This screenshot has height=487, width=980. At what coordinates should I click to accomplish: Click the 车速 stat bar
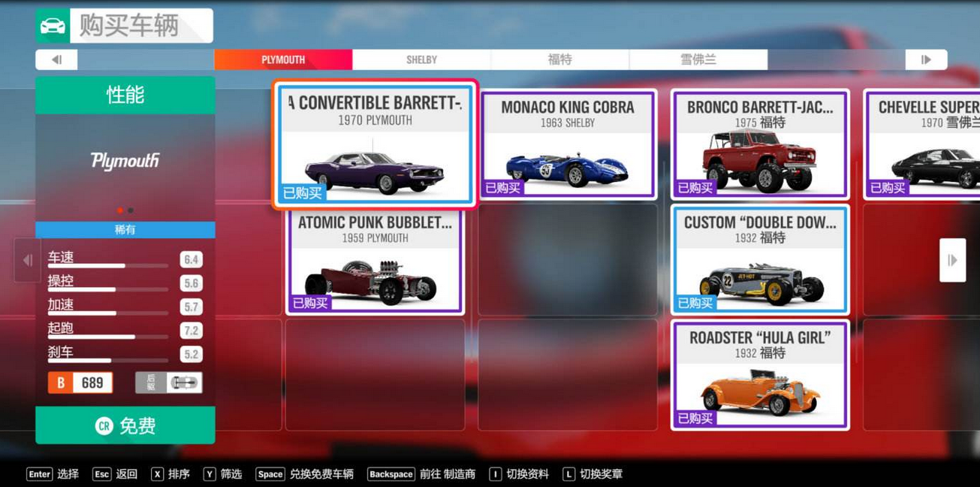[108, 265]
